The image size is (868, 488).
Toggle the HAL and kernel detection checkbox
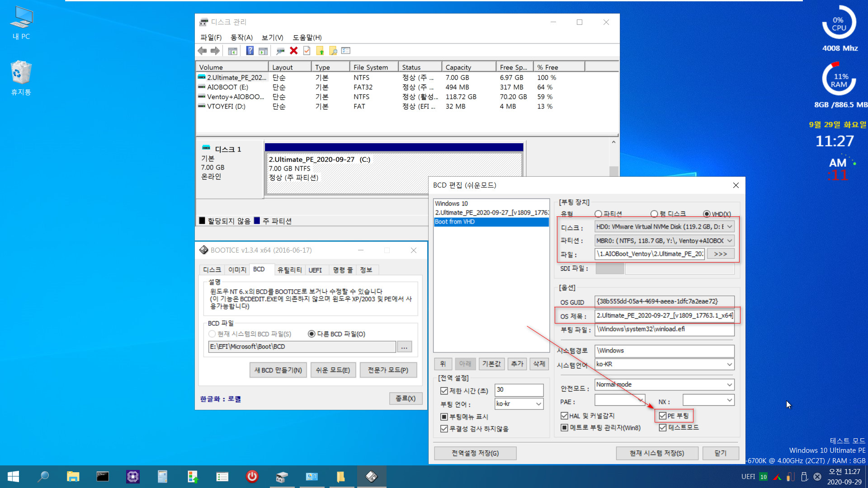[564, 416]
